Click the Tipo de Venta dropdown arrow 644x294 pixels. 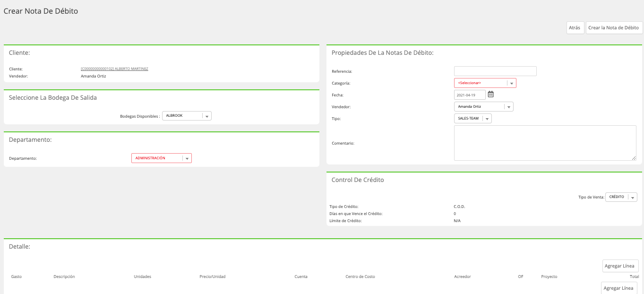click(633, 197)
